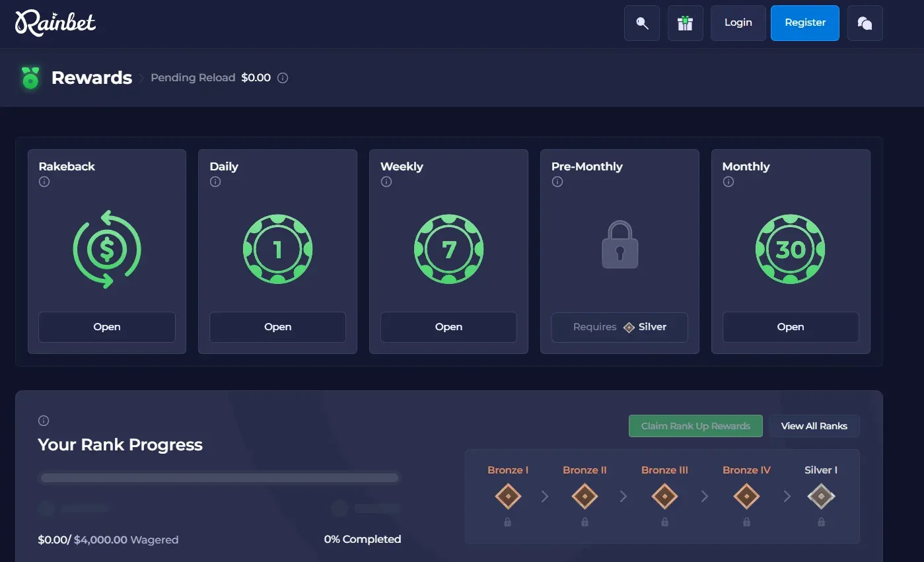Click the Rainbet logo
924x562 pixels.
55,22
